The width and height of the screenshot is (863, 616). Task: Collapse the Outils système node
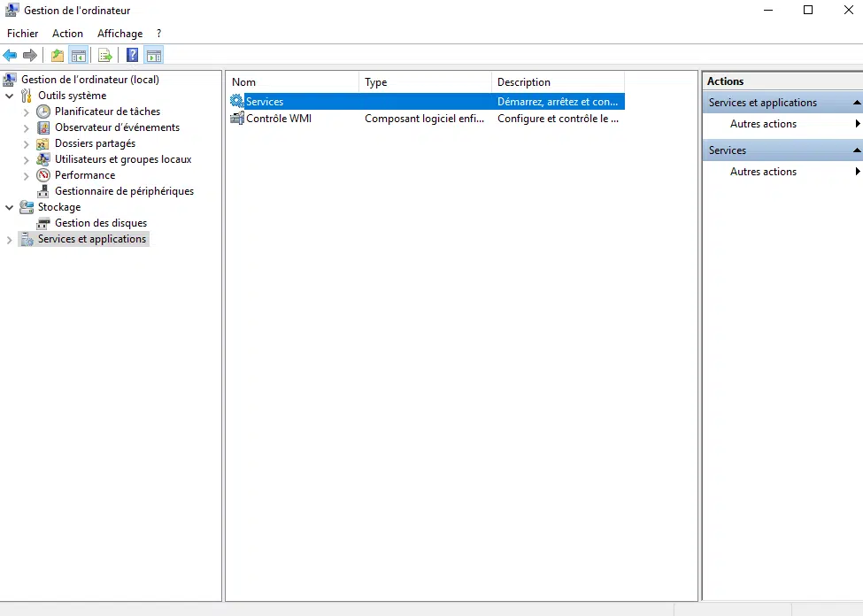(x=10, y=96)
